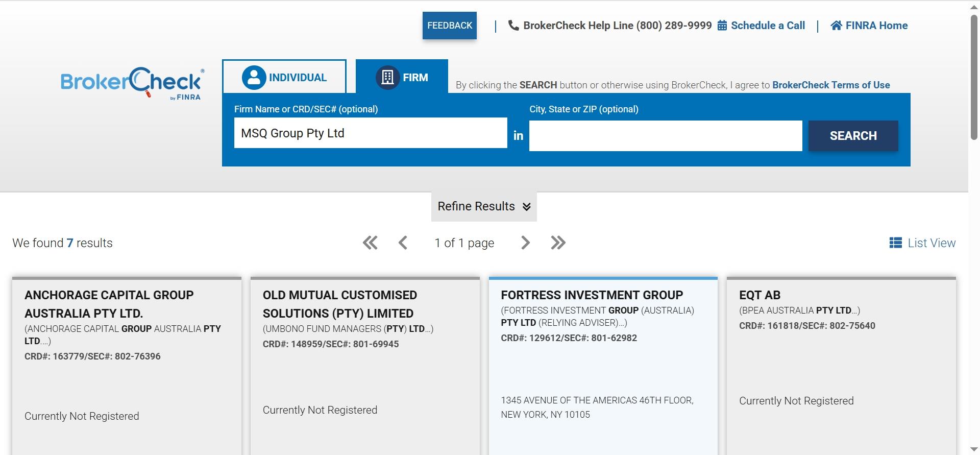Screen dimensions: 980x455
Task: Click the scrollbar down arrow
Action: pos(974,449)
